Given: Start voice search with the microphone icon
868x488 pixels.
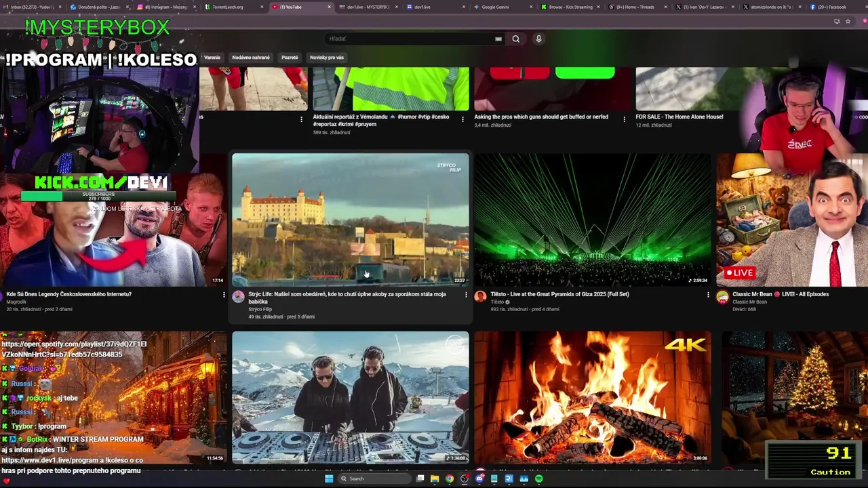Looking at the screenshot, I should [x=538, y=39].
